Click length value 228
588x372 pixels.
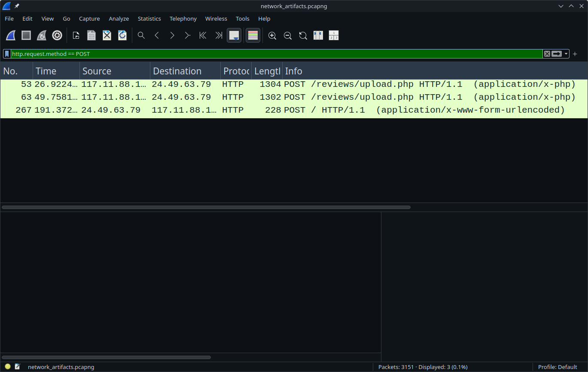273,110
